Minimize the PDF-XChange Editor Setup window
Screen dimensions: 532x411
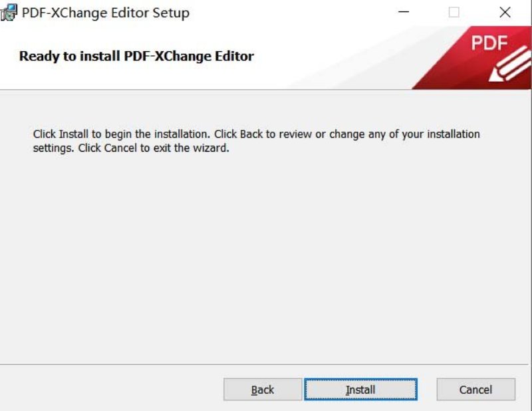point(402,12)
